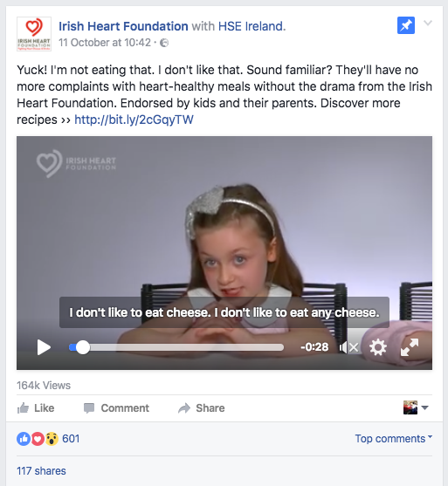View the 601 reactions count
Viewport: 448px width, 486px height.
pyautogui.click(x=71, y=439)
